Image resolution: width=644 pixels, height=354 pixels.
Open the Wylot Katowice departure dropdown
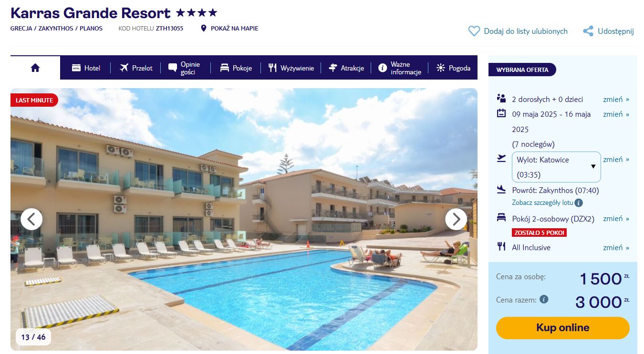point(556,167)
